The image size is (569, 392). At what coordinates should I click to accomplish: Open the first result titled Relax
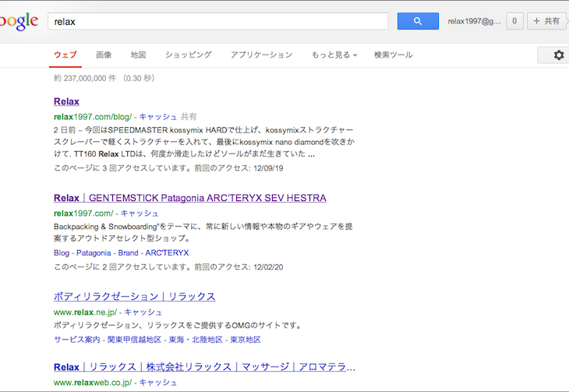(x=66, y=101)
